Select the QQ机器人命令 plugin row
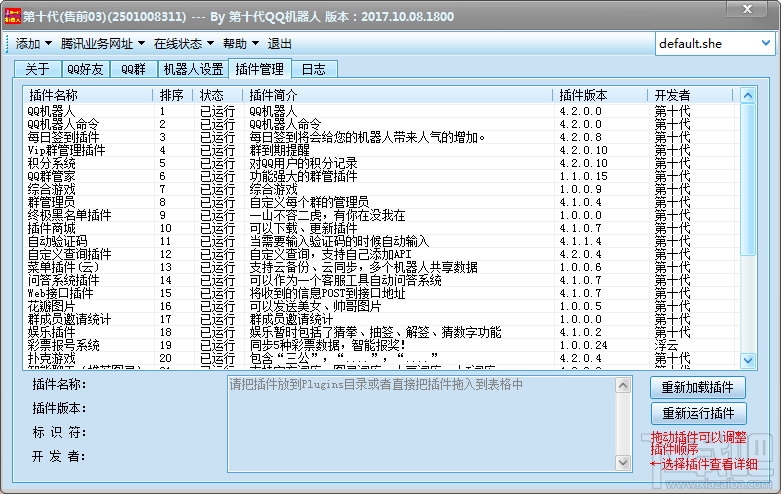The image size is (781, 494). (x=381, y=124)
